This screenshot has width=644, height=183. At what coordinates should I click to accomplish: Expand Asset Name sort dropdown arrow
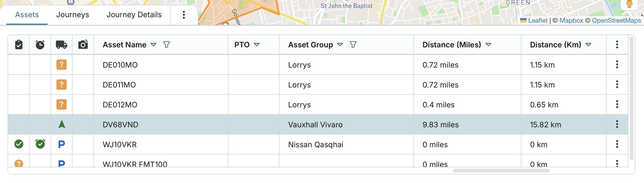(153, 45)
